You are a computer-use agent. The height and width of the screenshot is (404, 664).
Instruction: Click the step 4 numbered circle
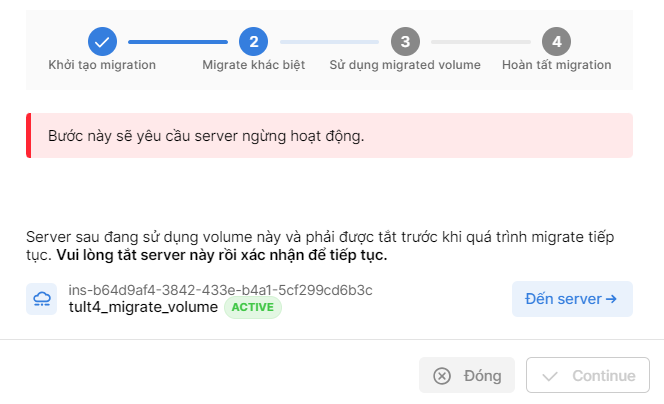point(556,41)
